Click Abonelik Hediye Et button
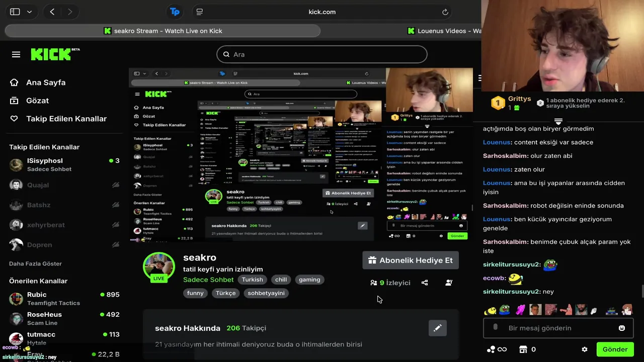The height and width of the screenshot is (362, 644). [x=411, y=260]
